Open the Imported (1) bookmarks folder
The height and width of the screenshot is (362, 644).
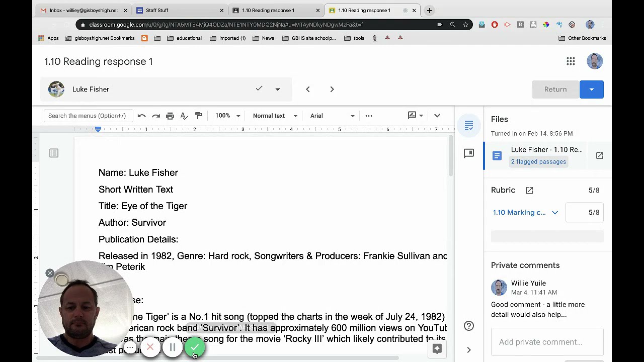(227, 38)
